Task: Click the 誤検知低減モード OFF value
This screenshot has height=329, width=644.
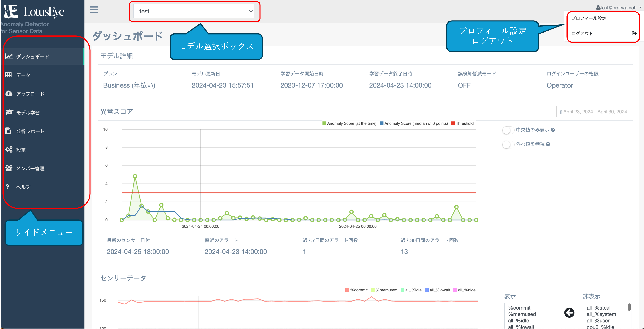Action: coord(464,85)
